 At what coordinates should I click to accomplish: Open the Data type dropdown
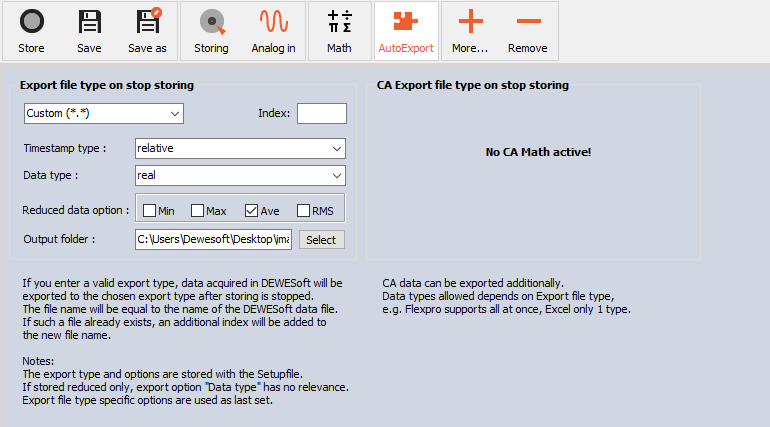pyautogui.click(x=240, y=175)
